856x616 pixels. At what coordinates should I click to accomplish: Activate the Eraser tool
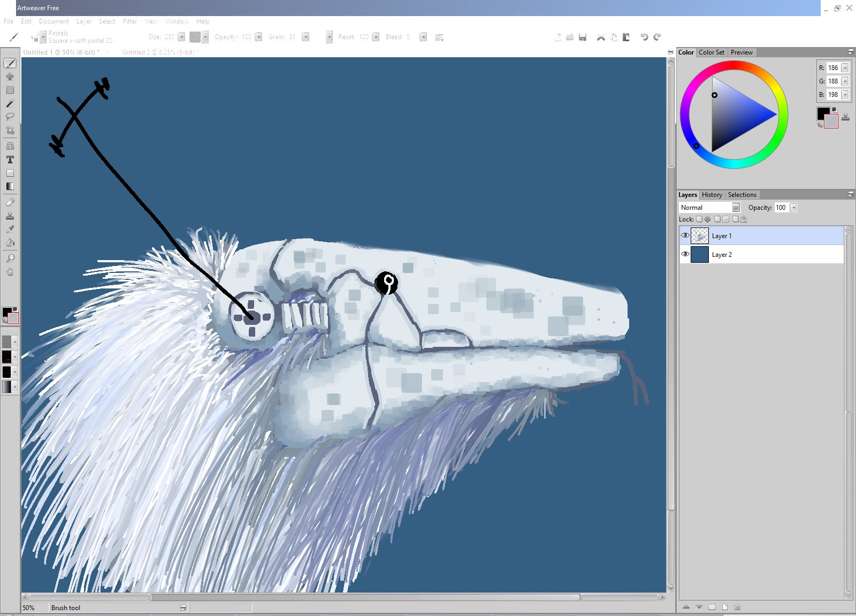pos(10,202)
